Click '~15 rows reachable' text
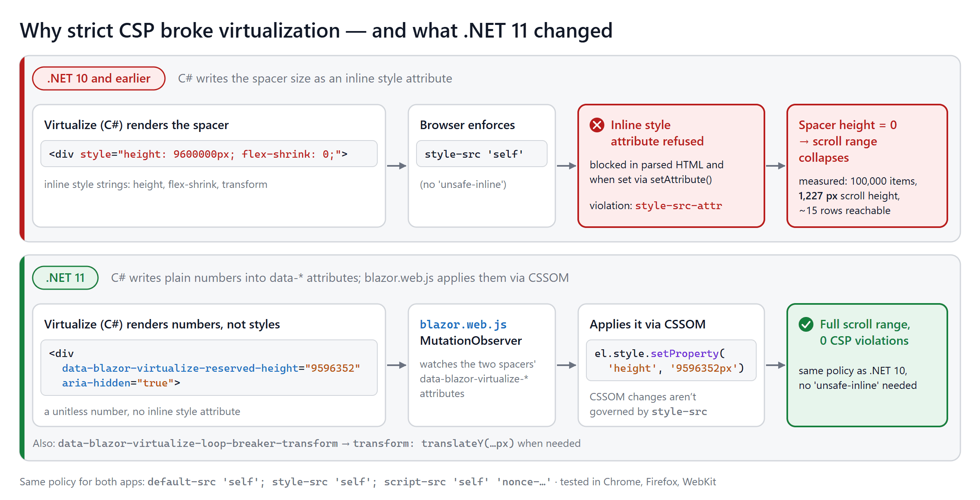 pos(844,211)
